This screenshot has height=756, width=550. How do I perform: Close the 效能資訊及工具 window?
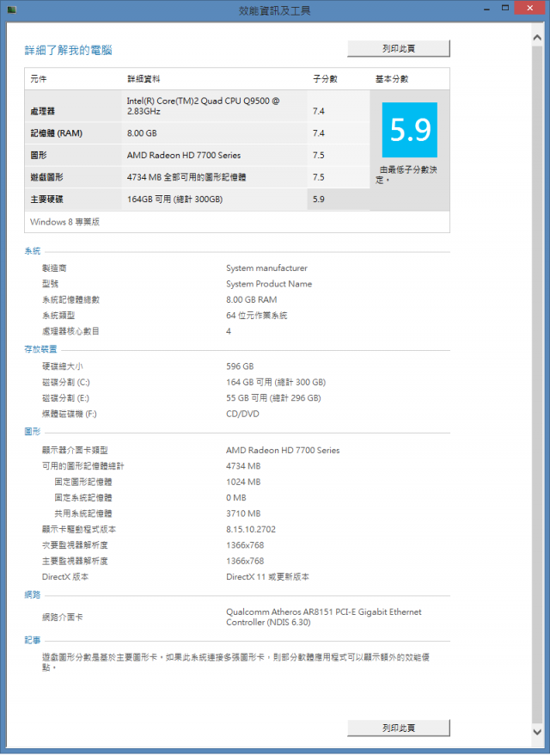pyautogui.click(x=529, y=8)
